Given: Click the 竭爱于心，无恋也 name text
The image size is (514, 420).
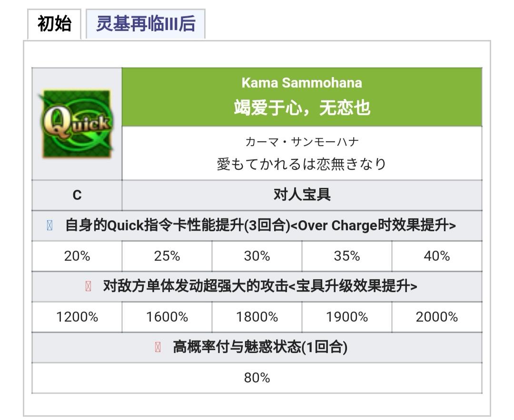Looking at the screenshot, I should (302, 108).
